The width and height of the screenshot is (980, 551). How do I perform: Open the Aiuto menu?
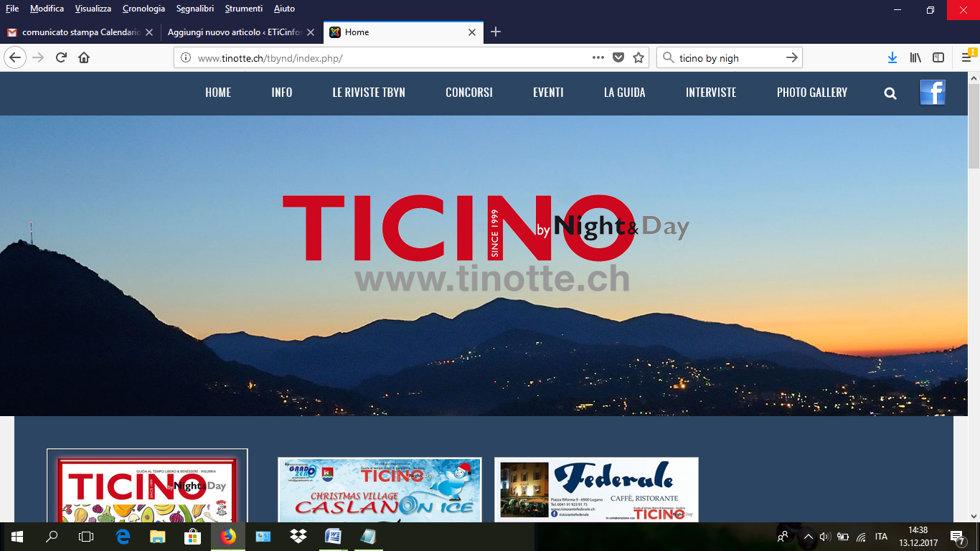pos(284,9)
